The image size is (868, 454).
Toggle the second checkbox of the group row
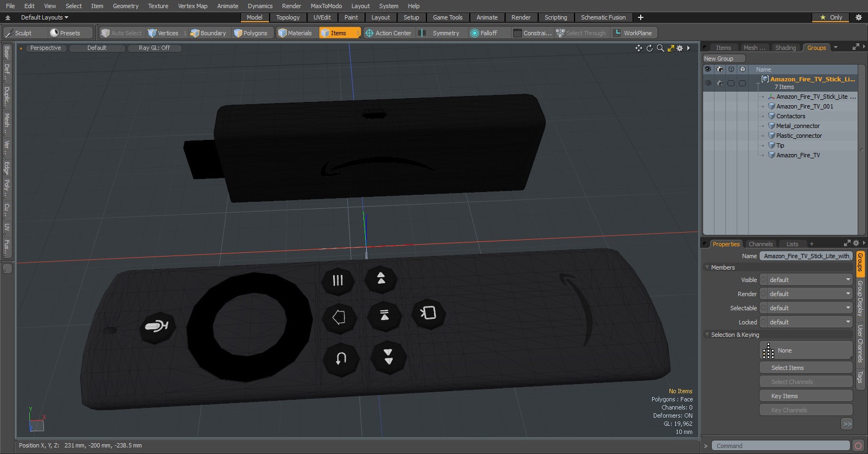tap(743, 83)
